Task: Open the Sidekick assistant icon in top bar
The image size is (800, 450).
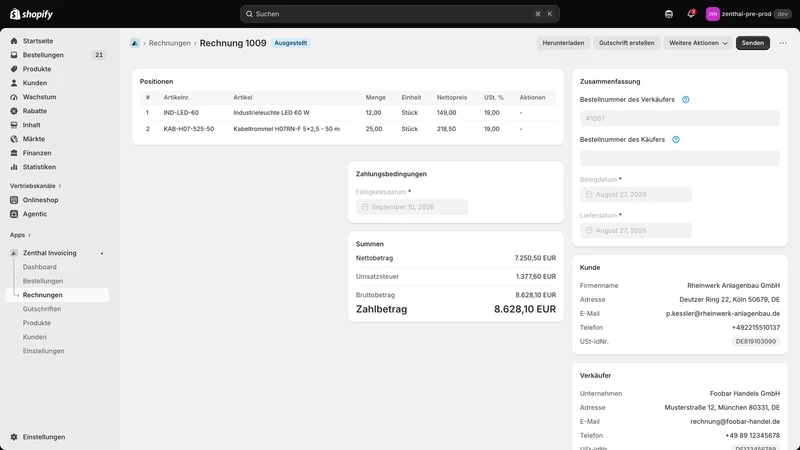Action: pos(669,14)
